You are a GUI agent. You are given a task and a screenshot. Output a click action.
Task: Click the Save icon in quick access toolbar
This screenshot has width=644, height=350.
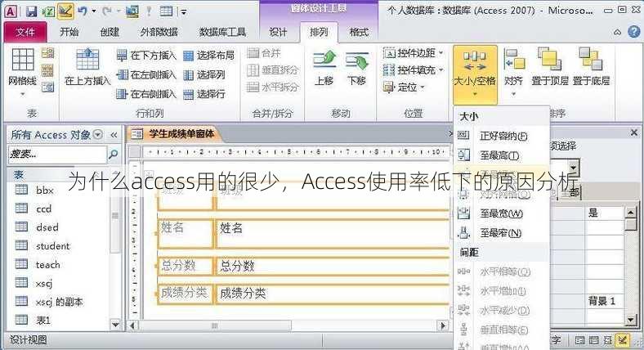(x=31, y=11)
